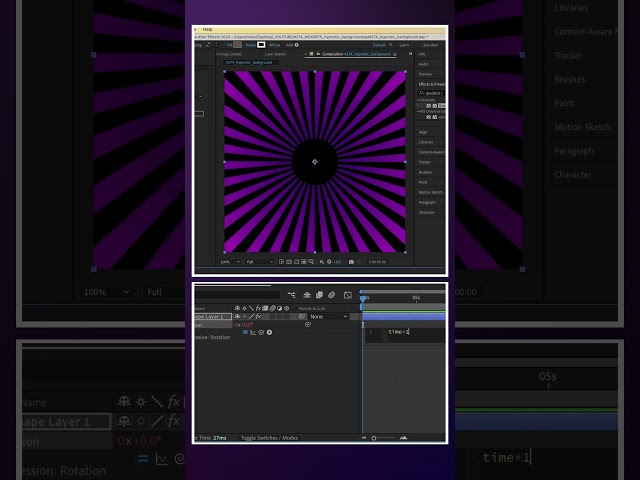The width and height of the screenshot is (640, 480).
Task: Click the composition flowchart name breadcrumb
Action: [x=249, y=62]
